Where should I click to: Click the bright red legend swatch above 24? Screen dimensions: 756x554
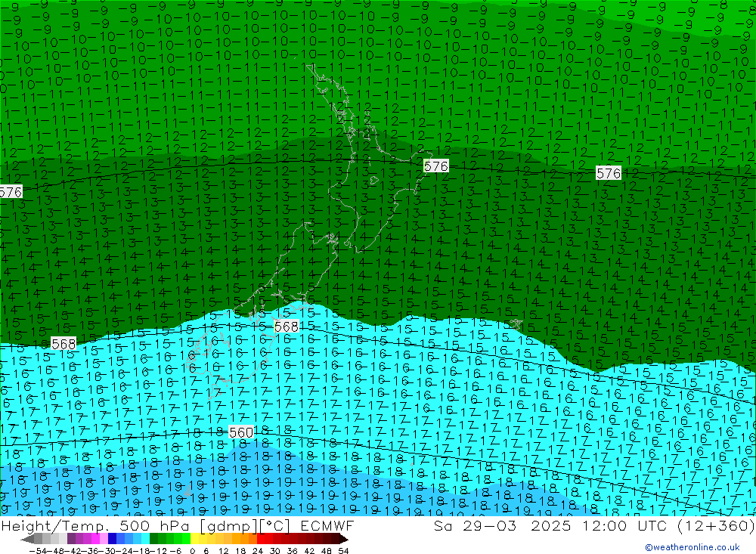(x=262, y=539)
